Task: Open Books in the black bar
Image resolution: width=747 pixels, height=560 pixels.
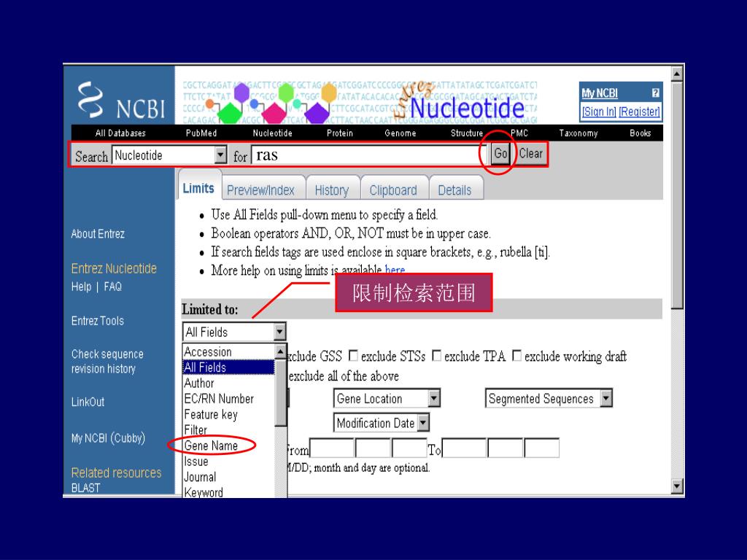Action: (640, 133)
